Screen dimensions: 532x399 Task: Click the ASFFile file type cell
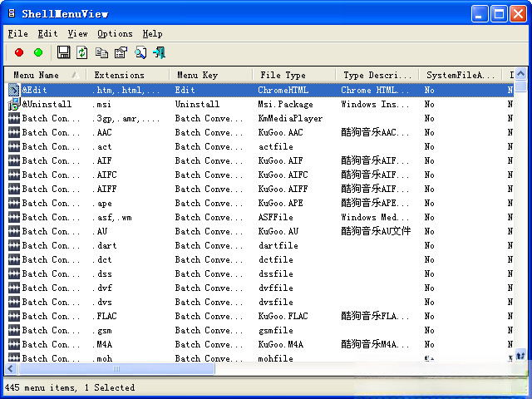275,217
